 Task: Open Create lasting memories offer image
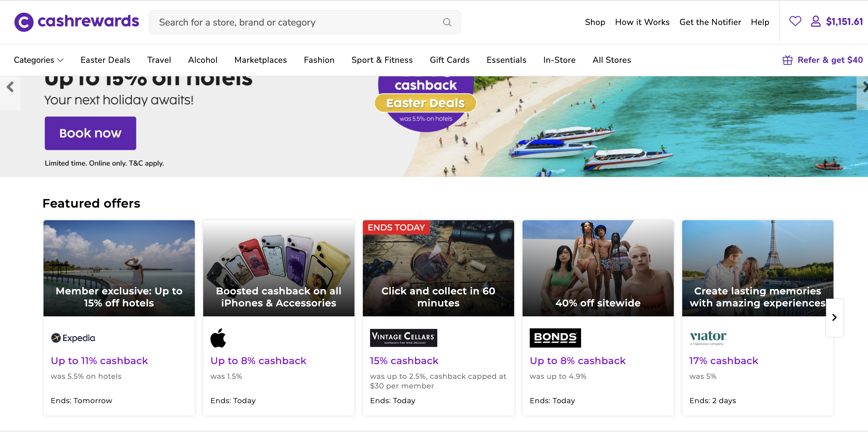point(758,268)
